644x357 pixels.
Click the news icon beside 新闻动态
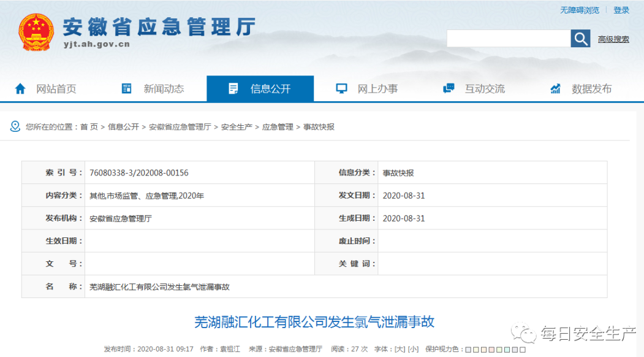coord(127,89)
